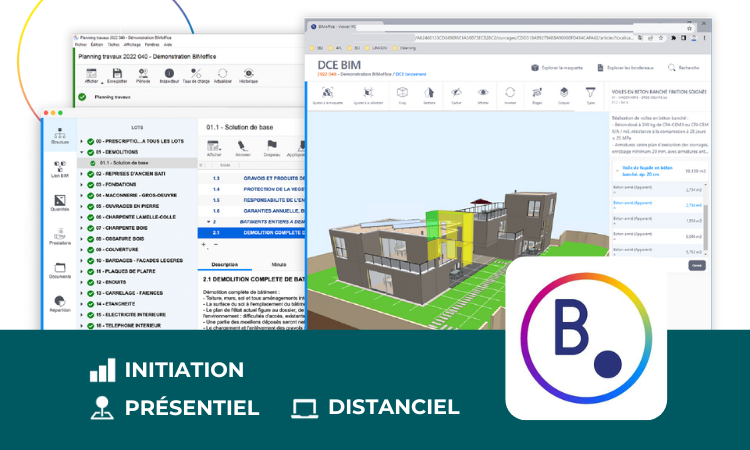Click Cacher crossed-eye tool in DCE BIM
Viewport: 750px width, 450px height.
(x=456, y=95)
